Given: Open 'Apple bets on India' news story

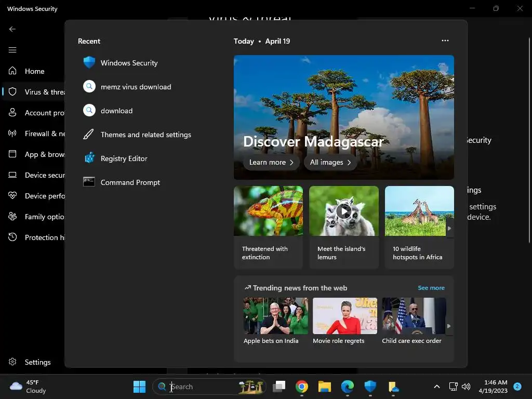Looking at the screenshot, I should [275, 321].
